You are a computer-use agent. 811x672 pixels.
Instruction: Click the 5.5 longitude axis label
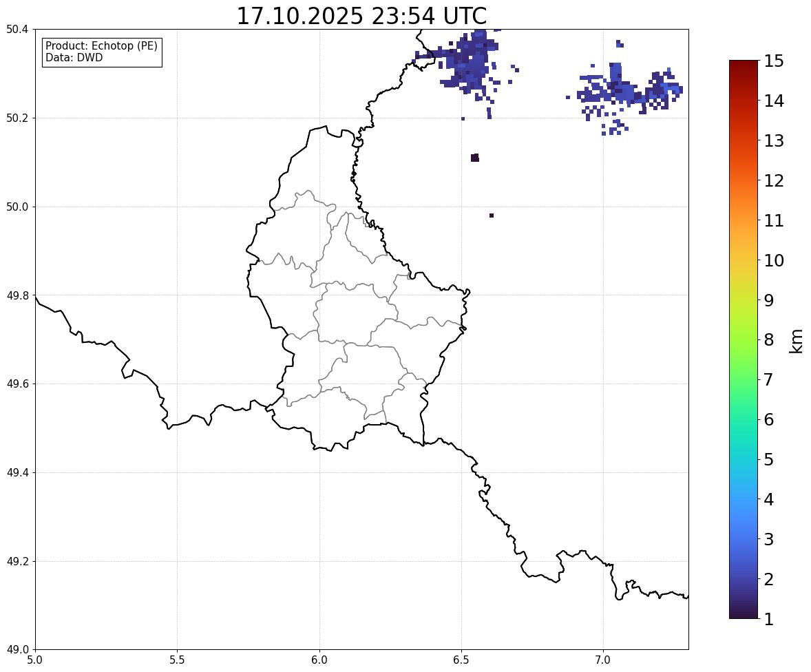(178, 660)
